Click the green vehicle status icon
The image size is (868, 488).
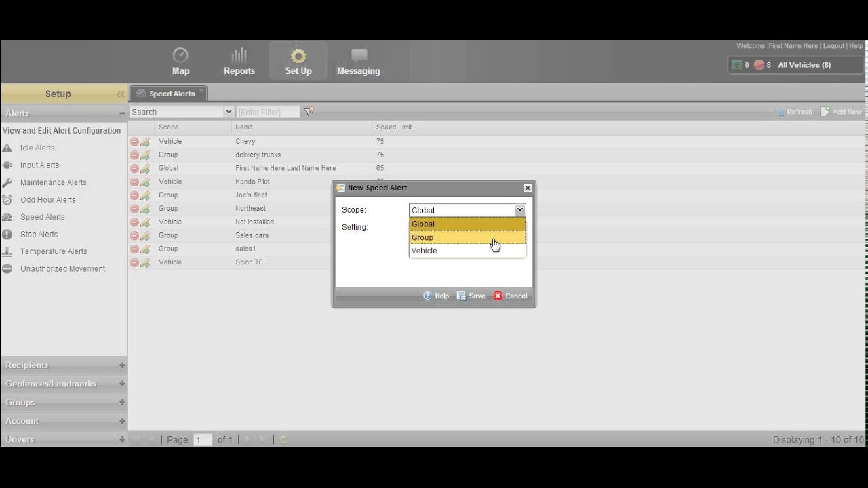(x=737, y=65)
